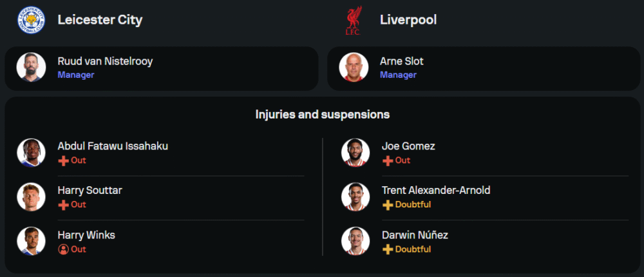Open the Trent Alexander-Arnold player name
The image size is (644, 277).
point(436,191)
